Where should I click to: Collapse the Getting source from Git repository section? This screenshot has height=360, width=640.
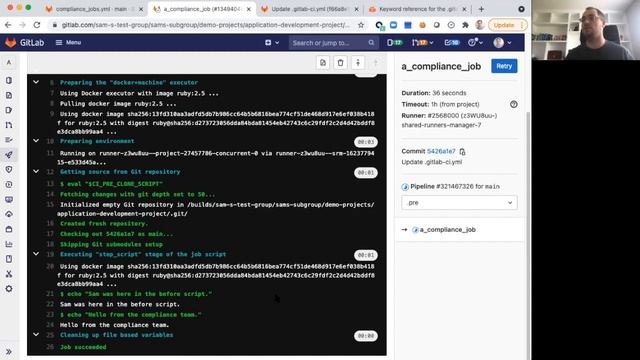(x=36, y=171)
